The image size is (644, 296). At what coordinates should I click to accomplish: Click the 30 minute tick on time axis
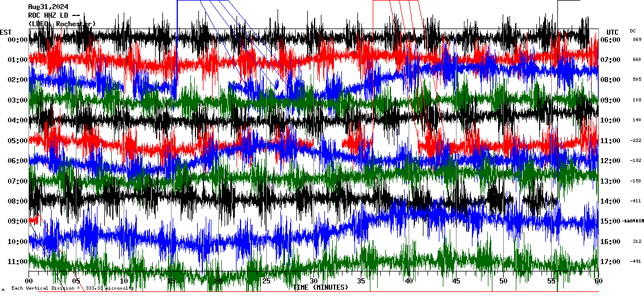(x=313, y=281)
